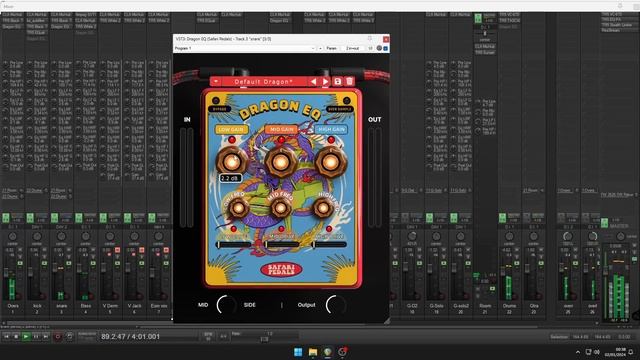Click the Safari Pedals logo
The width and height of the screenshot is (640, 360).
(281, 269)
